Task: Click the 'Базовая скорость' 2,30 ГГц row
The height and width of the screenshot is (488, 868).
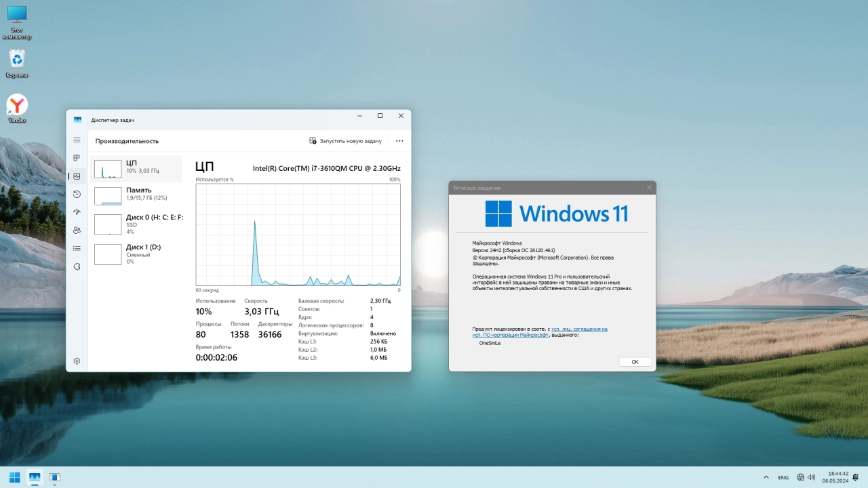Action: click(344, 301)
